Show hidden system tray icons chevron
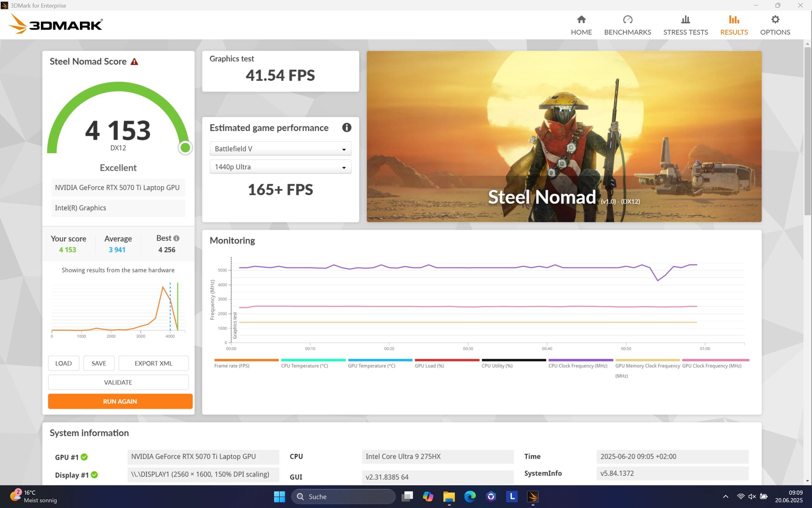Viewport: 812px width, 508px height. [725, 497]
